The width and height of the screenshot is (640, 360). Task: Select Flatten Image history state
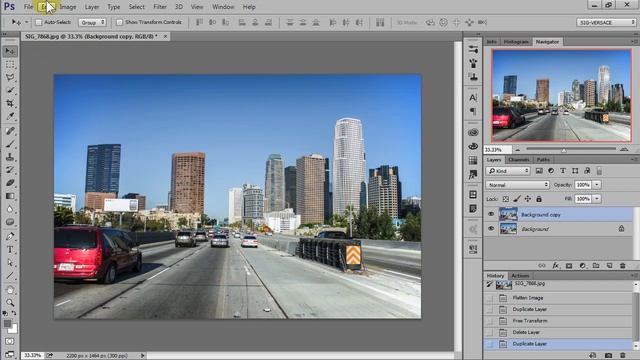click(x=558, y=298)
